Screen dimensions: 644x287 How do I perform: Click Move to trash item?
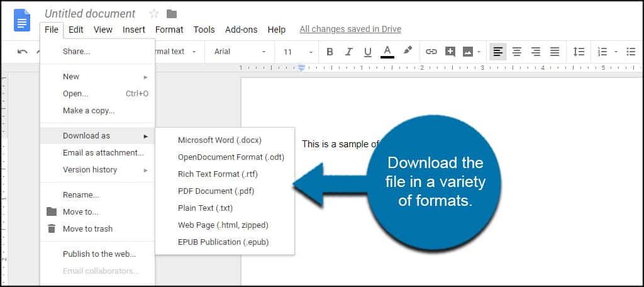97,229
